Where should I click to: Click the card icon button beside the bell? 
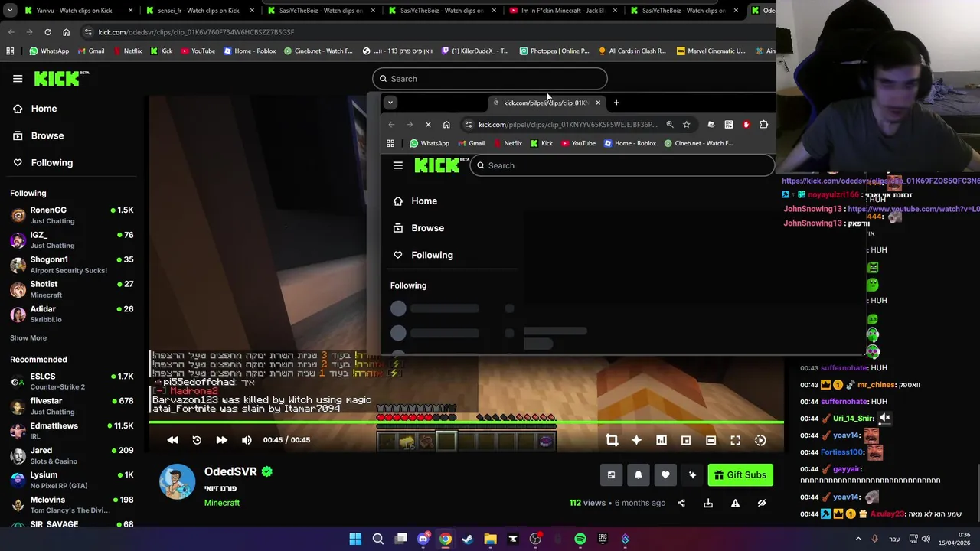pyautogui.click(x=611, y=475)
